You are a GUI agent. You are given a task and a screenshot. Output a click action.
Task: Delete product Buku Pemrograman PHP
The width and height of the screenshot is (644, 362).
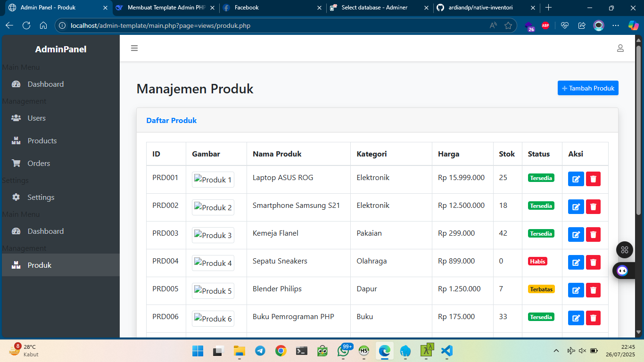[x=593, y=318]
